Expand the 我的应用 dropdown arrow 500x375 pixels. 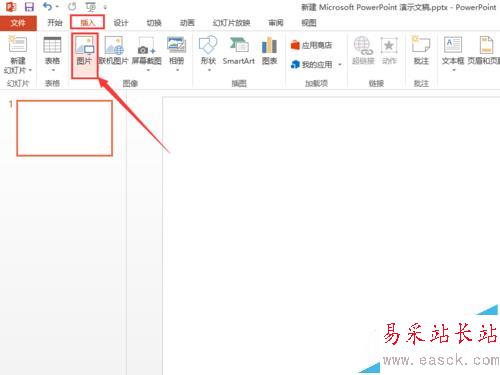[340, 64]
